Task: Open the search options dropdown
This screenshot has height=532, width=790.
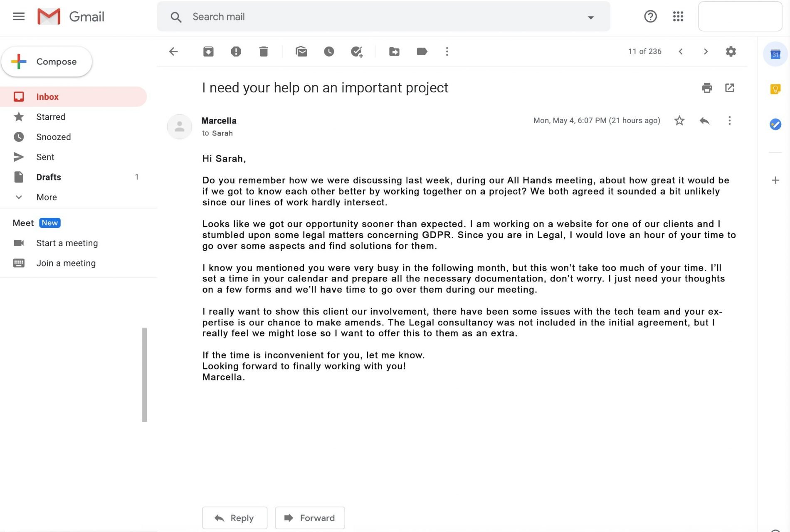Action: pos(590,17)
